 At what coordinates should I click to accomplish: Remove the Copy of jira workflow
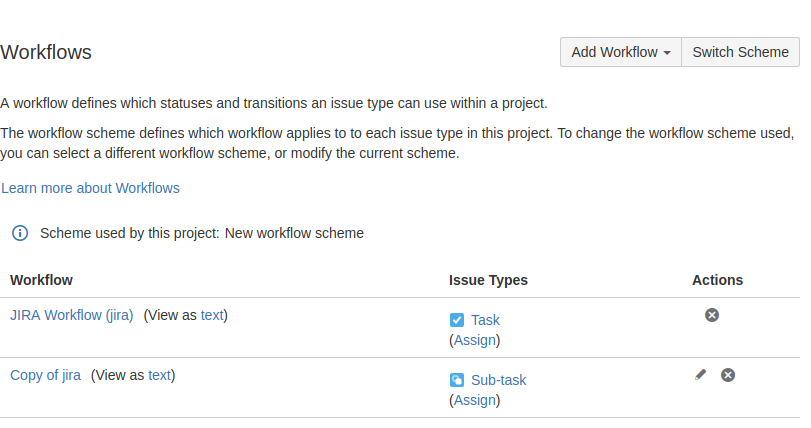(728, 375)
